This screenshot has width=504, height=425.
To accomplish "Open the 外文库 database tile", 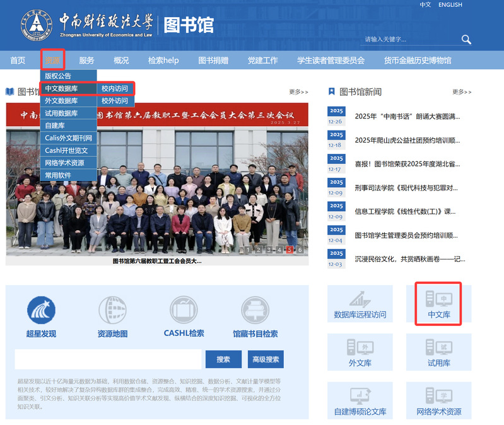I will [x=360, y=352].
